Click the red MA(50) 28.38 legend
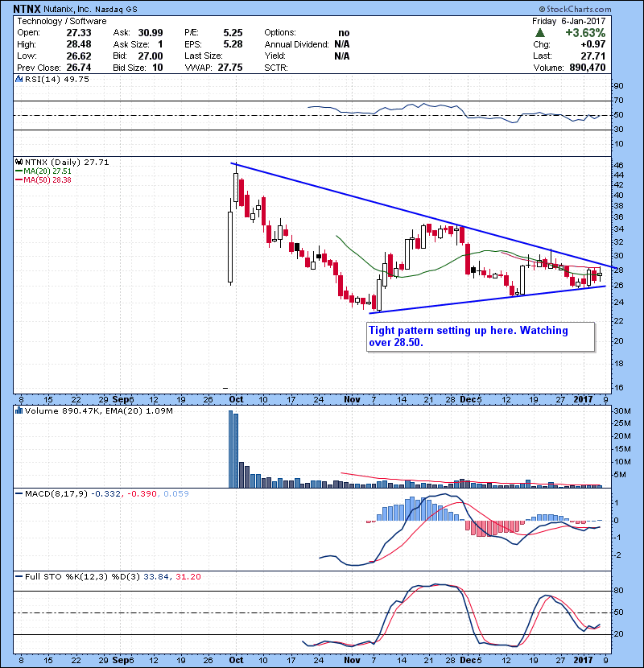The height and width of the screenshot is (668, 644). [43, 179]
